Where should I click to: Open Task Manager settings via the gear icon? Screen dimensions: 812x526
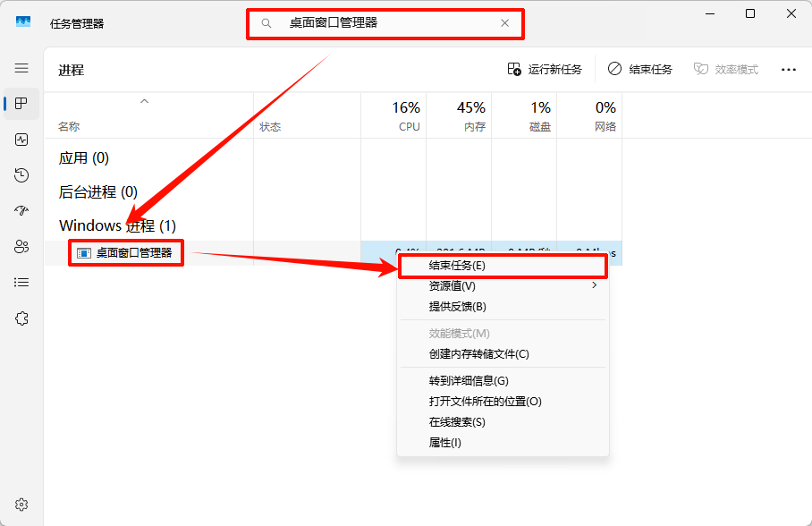(20, 504)
